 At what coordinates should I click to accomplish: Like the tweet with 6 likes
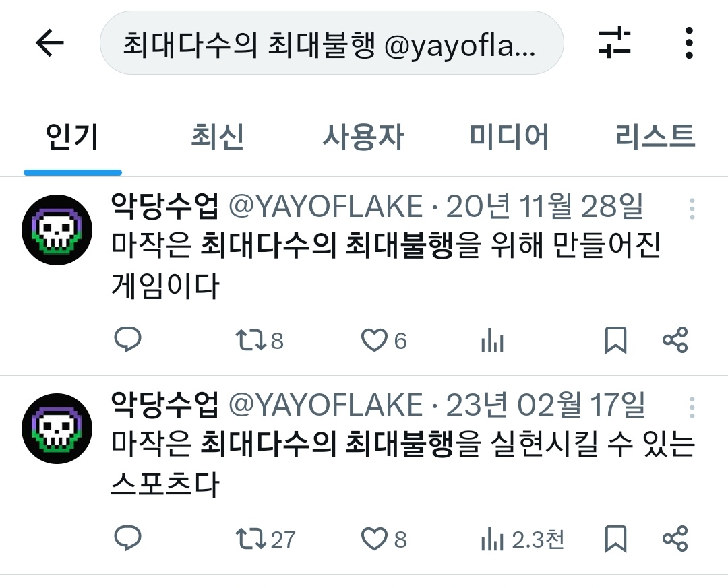[x=384, y=340]
